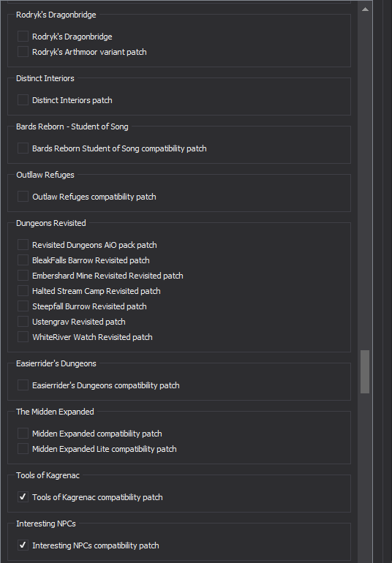Image resolution: width=392 pixels, height=563 pixels.
Task: Enable Rodryk's Dragonbridge checkbox
Action: click(x=23, y=37)
